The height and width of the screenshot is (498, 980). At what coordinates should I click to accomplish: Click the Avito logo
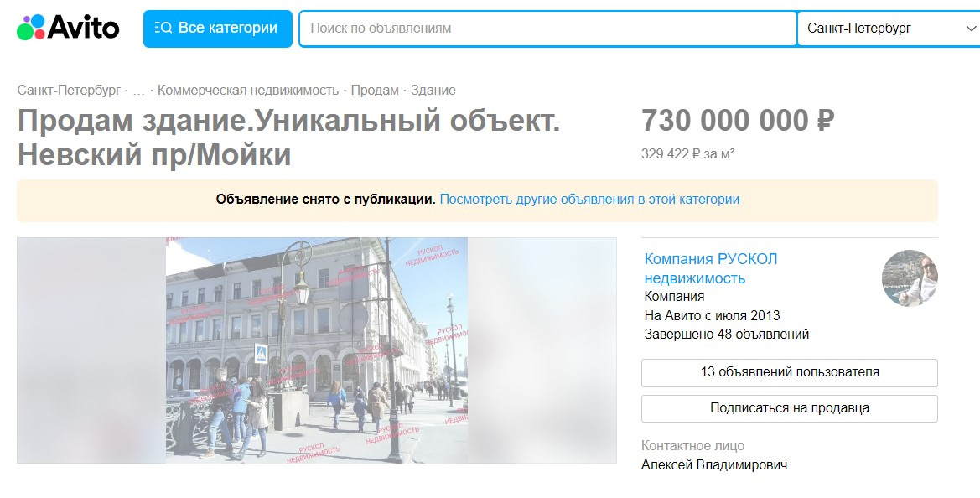point(68,28)
